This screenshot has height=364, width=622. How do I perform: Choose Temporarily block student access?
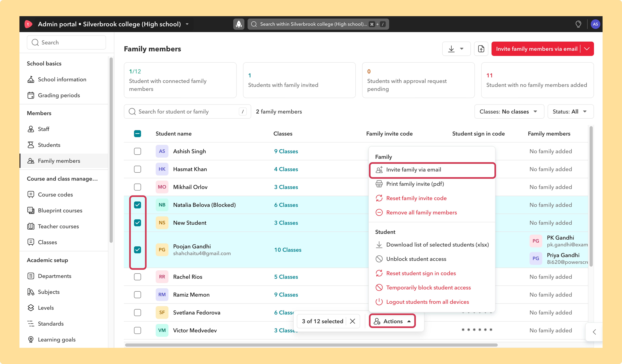pos(432,288)
